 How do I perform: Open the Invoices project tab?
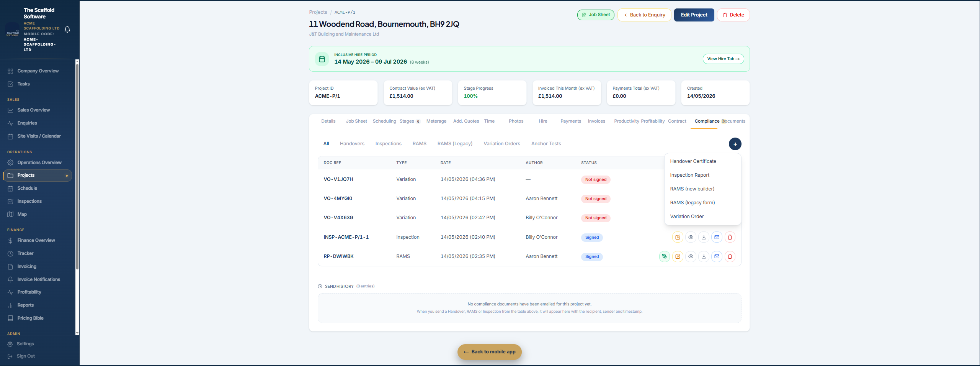(596, 121)
